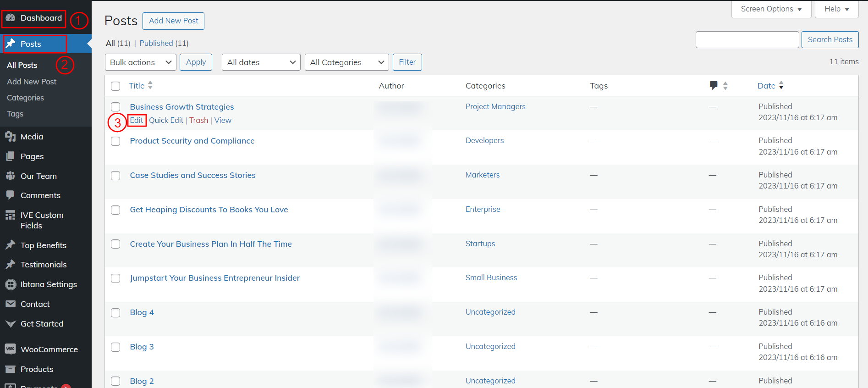Click the Dashboard gauge icon in sidebar

11,18
